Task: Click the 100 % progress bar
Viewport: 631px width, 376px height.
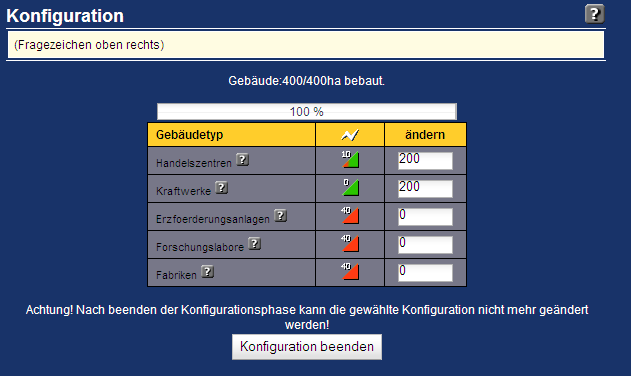Action: pyautogui.click(x=307, y=112)
